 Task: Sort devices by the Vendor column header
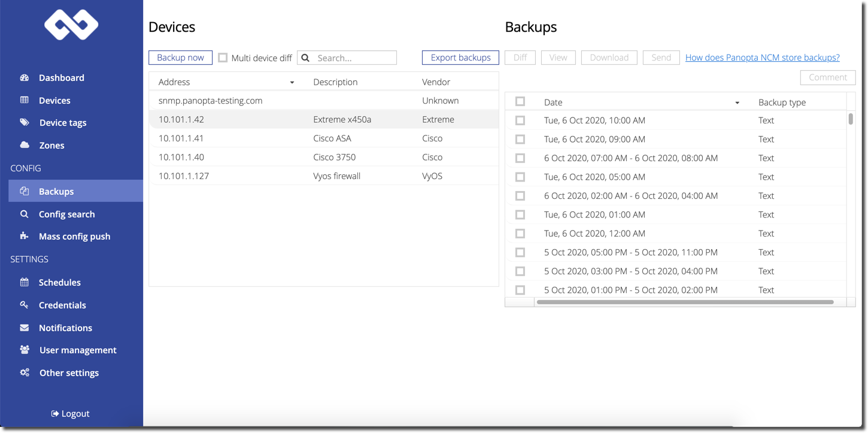point(436,82)
